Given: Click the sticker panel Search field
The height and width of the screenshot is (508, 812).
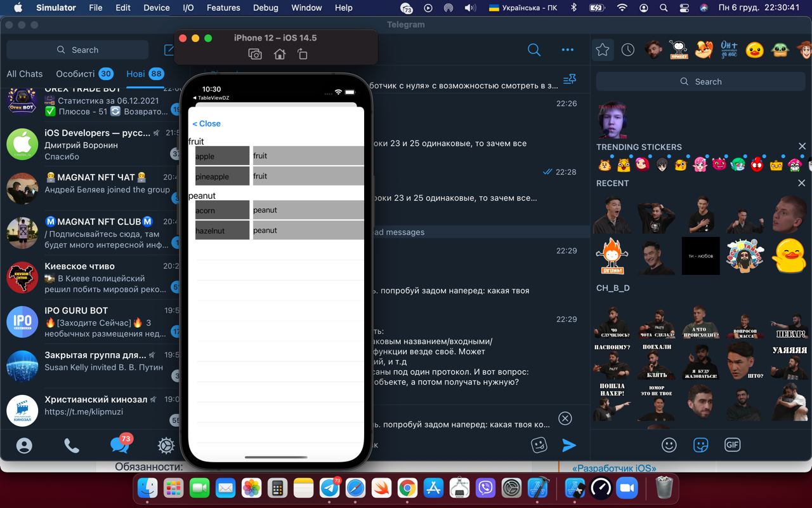Looking at the screenshot, I should click(700, 81).
